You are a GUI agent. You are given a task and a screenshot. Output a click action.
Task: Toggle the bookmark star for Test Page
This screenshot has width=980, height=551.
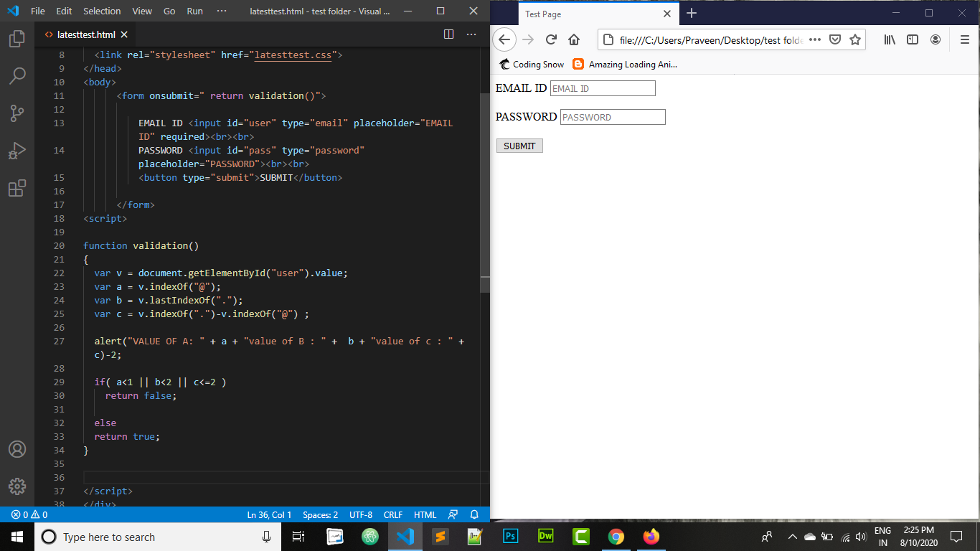[855, 40]
